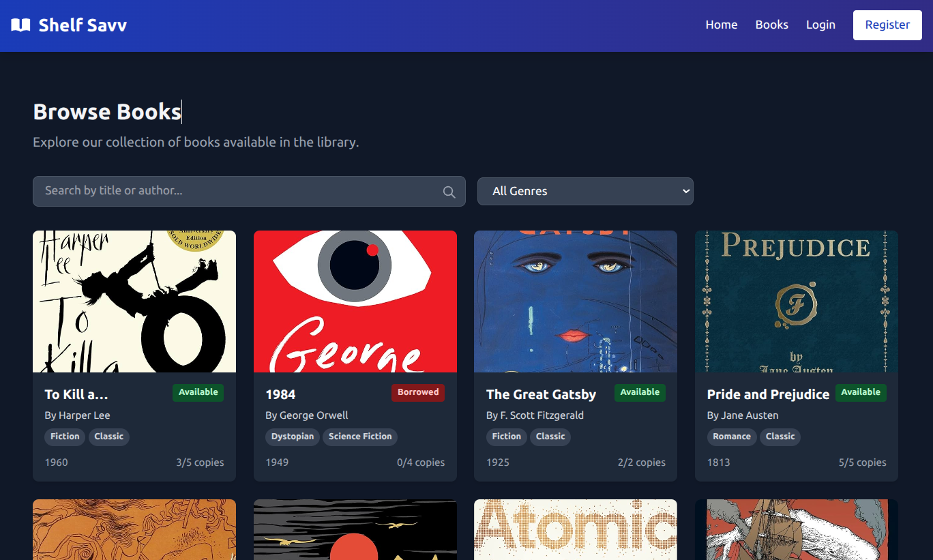Image resolution: width=933 pixels, height=560 pixels.
Task: Click the '5/5 copies' text
Action: [863, 462]
